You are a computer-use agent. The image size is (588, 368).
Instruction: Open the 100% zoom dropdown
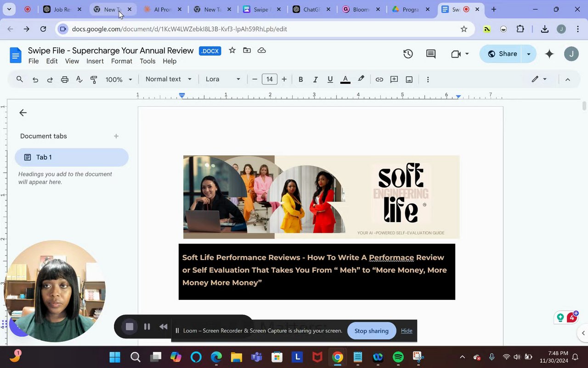(119, 80)
